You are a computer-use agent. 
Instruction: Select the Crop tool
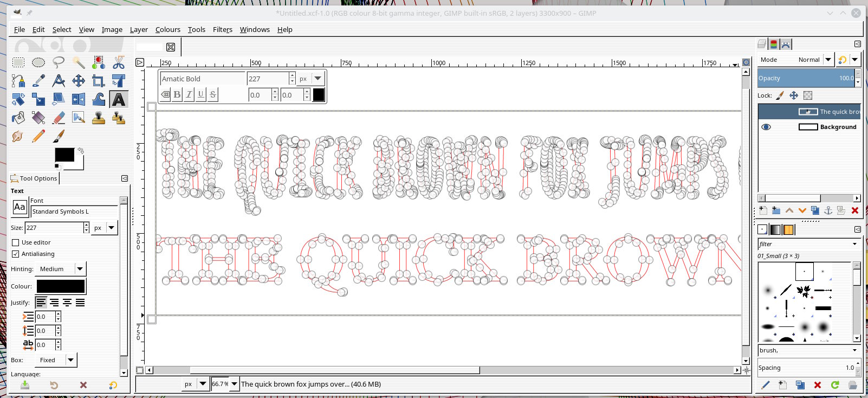click(x=99, y=81)
